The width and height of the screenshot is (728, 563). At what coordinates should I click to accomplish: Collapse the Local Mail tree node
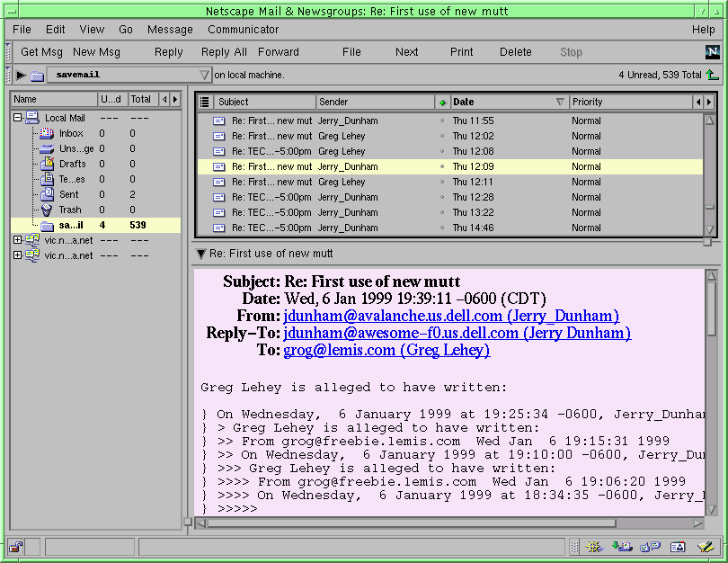point(18,118)
